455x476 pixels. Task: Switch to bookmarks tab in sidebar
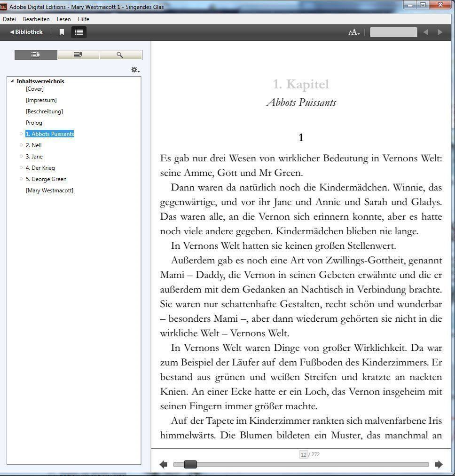(78, 55)
